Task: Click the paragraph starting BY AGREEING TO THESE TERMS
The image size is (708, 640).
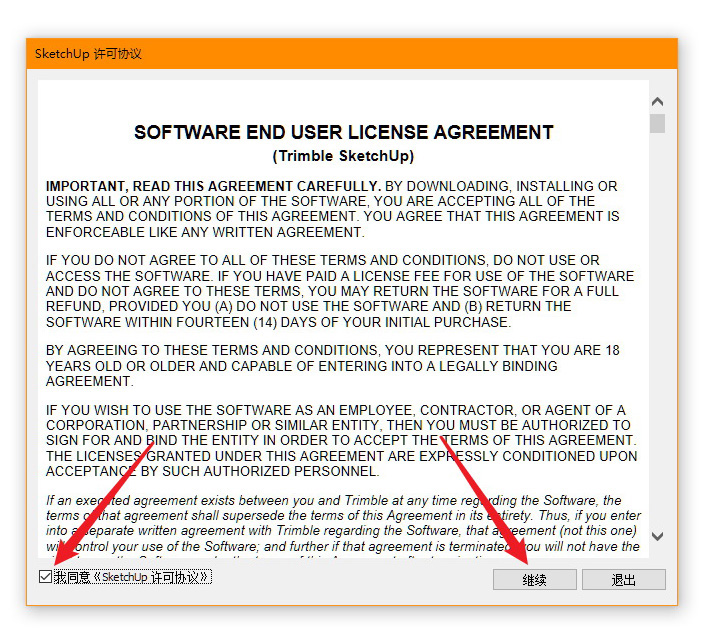Action: coord(333,366)
